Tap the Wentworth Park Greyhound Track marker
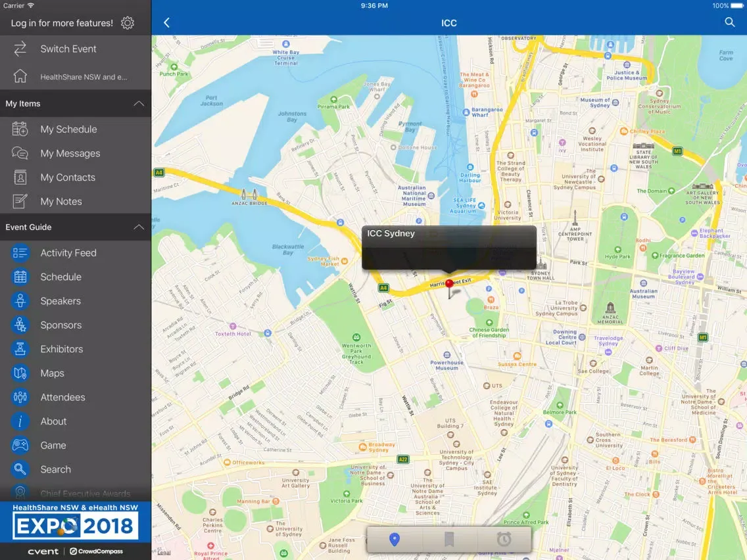 click(356, 337)
